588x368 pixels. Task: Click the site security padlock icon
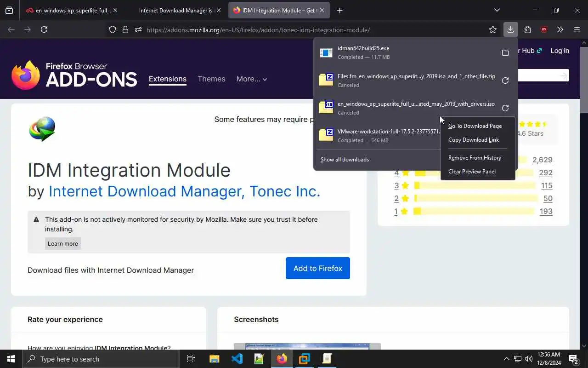pyautogui.click(x=125, y=30)
